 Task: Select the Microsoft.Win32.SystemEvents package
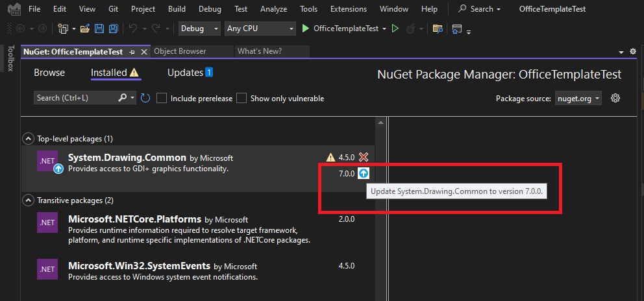tap(197, 271)
